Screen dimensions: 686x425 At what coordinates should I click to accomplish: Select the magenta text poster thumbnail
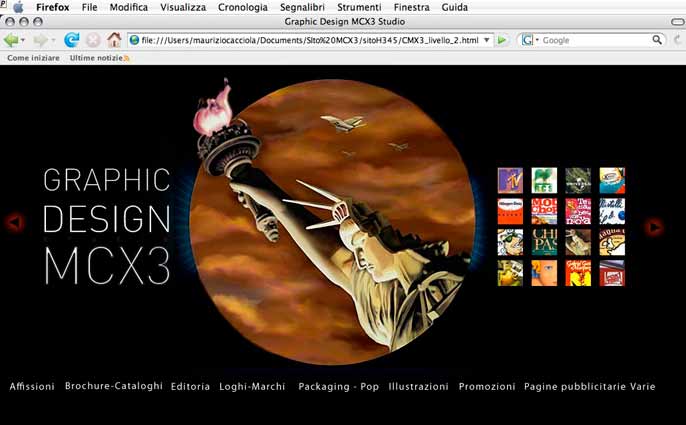pos(578,211)
